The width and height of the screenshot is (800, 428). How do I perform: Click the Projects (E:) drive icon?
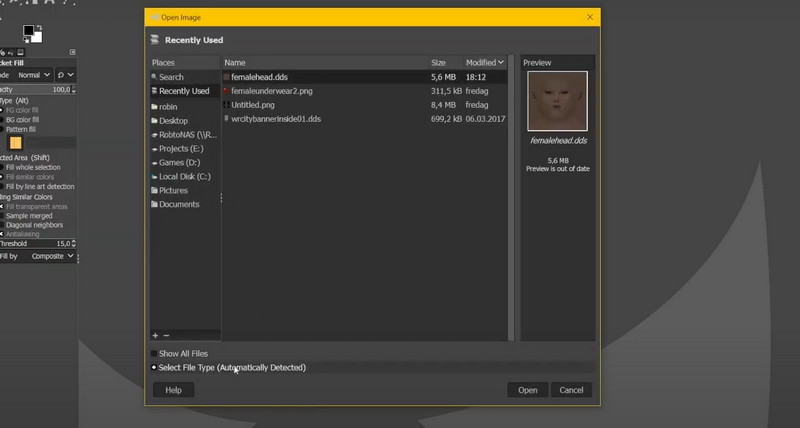point(154,149)
